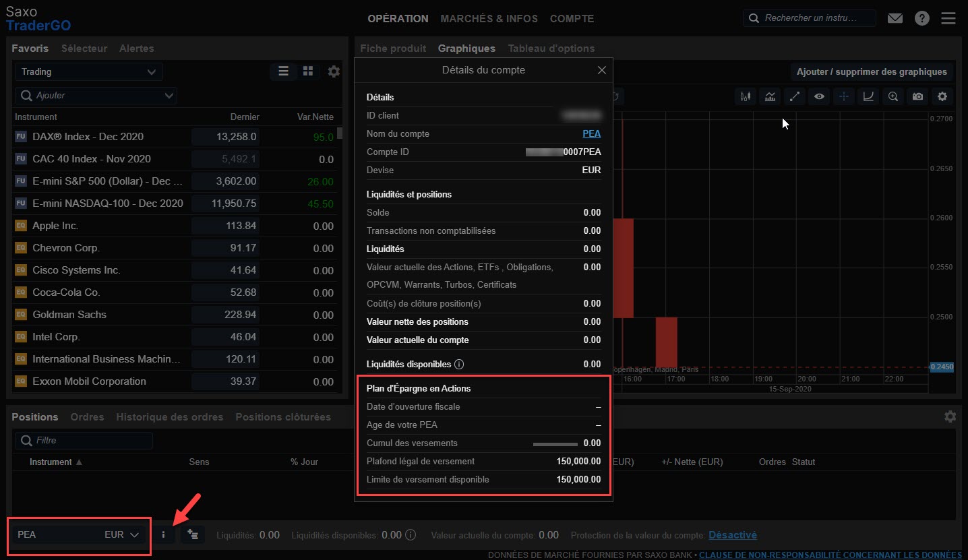Click EQ badge of Apple Inc. row
The height and width of the screenshot is (560, 968).
20,226
